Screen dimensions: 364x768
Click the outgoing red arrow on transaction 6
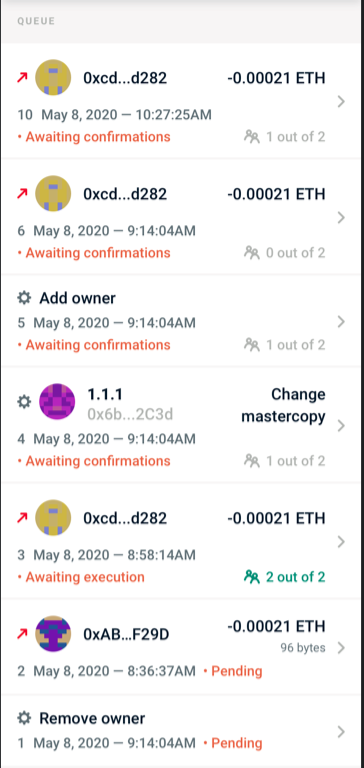click(x=22, y=194)
